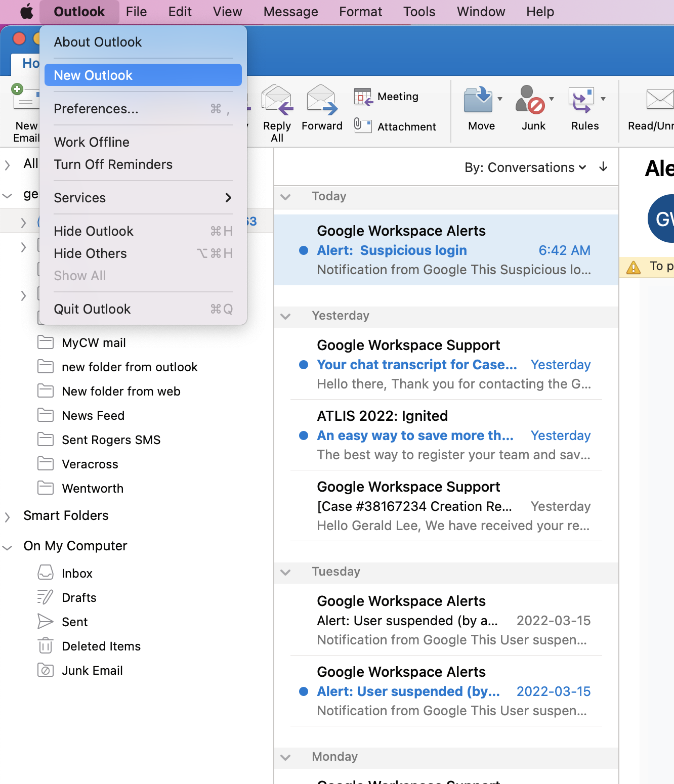Click the warning triangle icon in reading pane
Screen dimensions: 674x784
(x=634, y=267)
